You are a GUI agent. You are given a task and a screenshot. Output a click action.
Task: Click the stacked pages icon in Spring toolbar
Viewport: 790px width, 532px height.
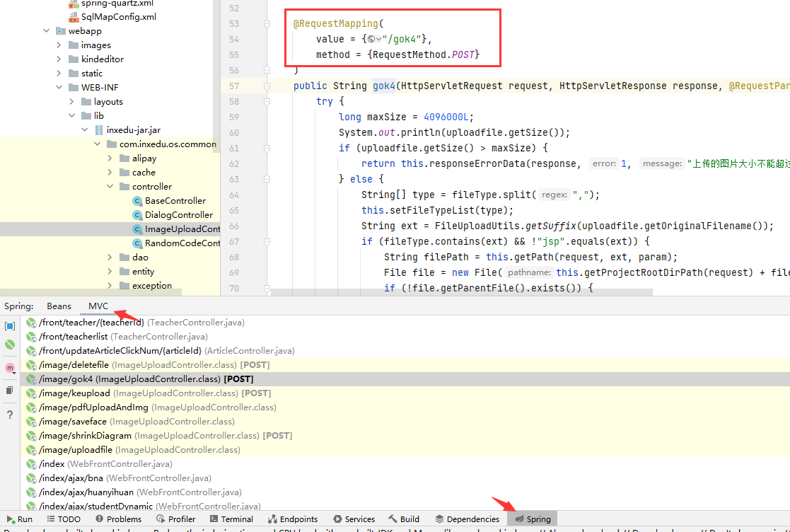point(10,391)
